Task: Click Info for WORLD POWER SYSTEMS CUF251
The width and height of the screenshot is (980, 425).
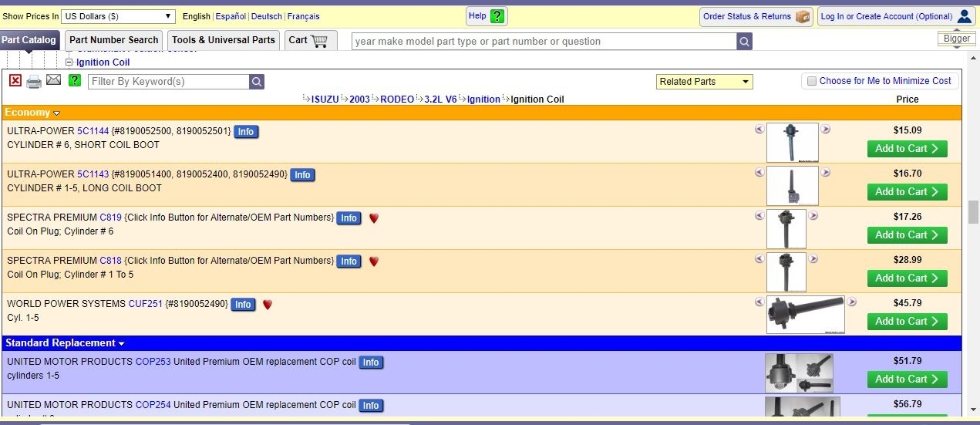Action: 243,305
